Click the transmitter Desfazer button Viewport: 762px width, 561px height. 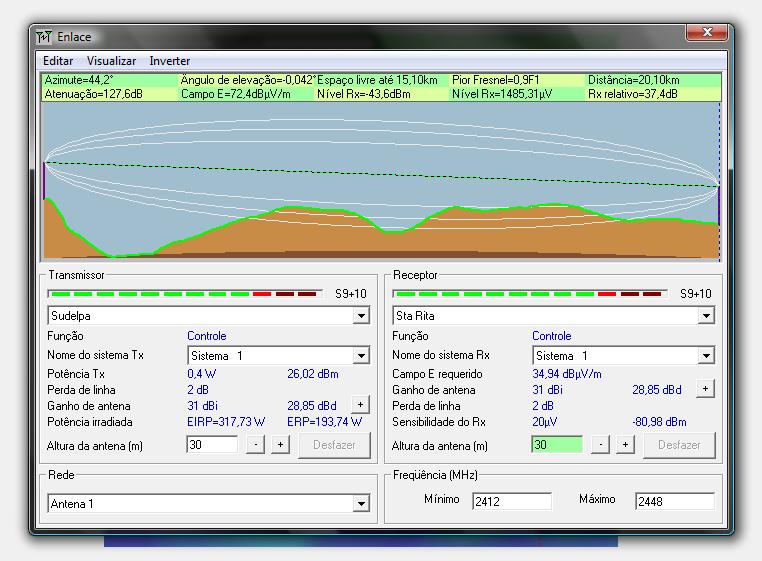pyautogui.click(x=334, y=445)
